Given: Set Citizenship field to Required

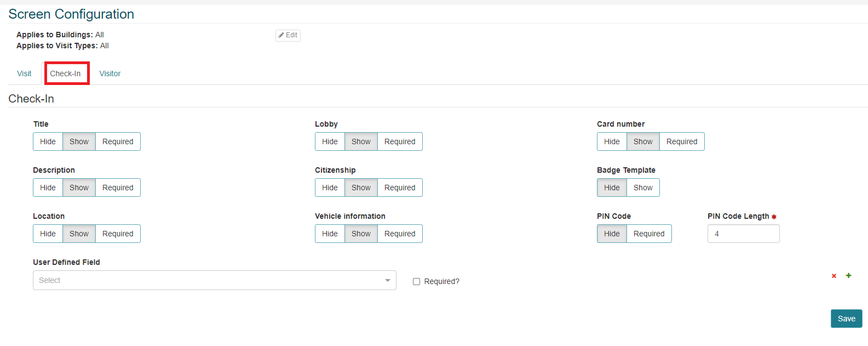Looking at the screenshot, I should [399, 188].
